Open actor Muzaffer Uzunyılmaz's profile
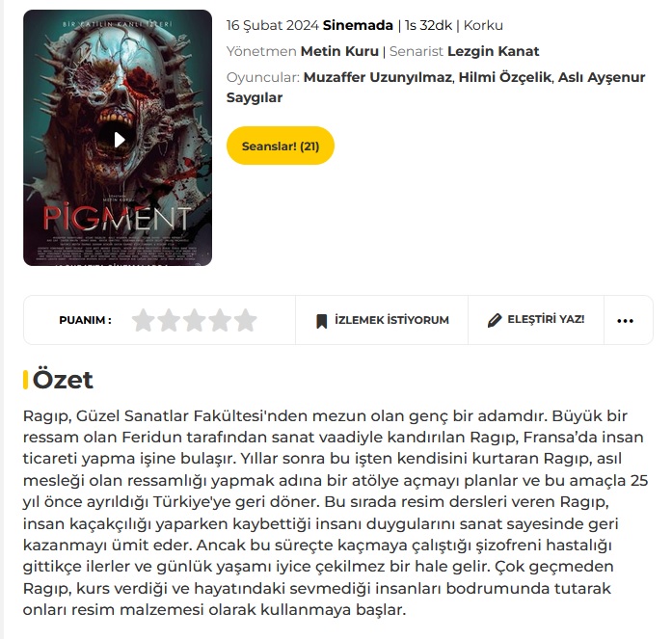 pyautogui.click(x=378, y=77)
